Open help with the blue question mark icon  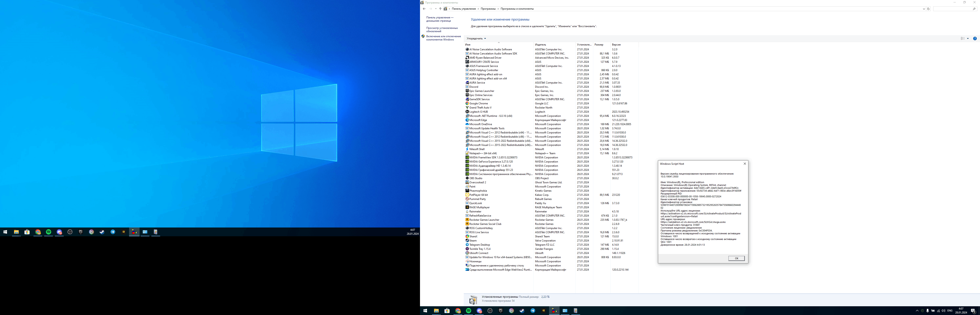click(975, 38)
